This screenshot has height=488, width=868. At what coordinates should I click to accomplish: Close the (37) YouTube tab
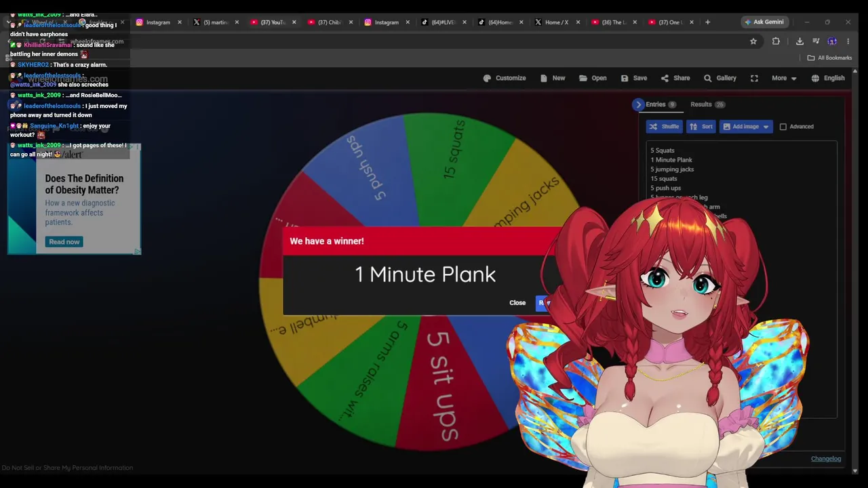click(294, 22)
